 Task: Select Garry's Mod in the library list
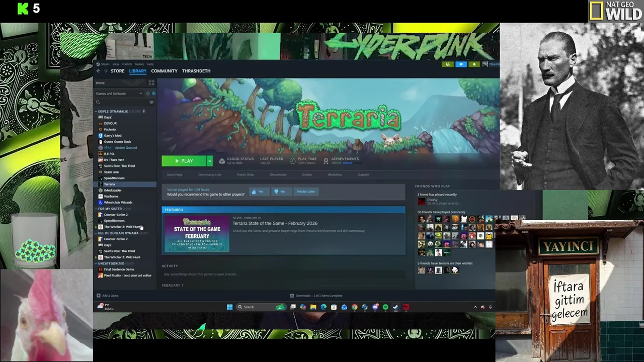click(x=112, y=135)
